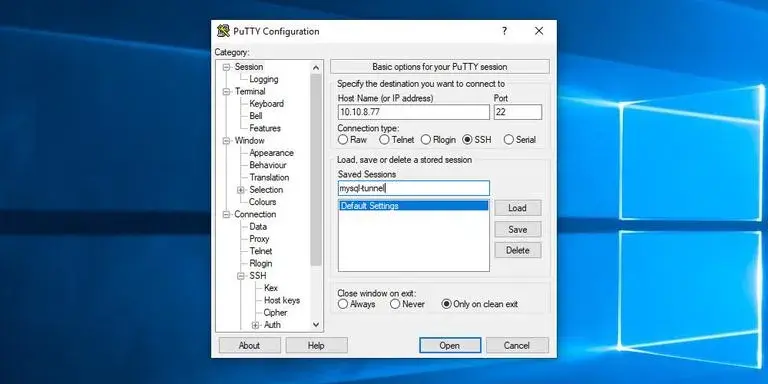Click the PuTTY icon in title bar
Viewport: 768px width, 384px height.
223,31
